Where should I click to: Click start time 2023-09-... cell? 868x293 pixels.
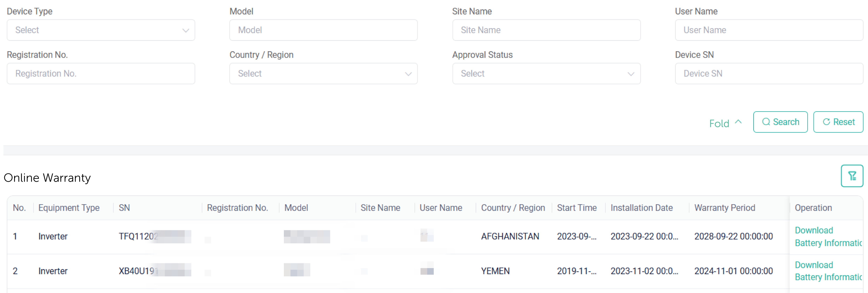pyautogui.click(x=576, y=236)
